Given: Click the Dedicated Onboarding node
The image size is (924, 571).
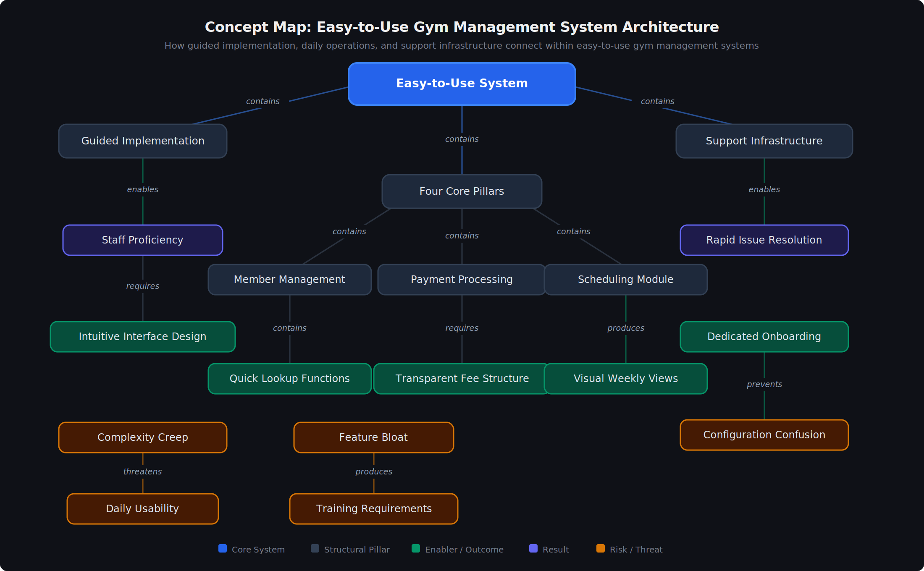Looking at the screenshot, I should click(x=764, y=337).
